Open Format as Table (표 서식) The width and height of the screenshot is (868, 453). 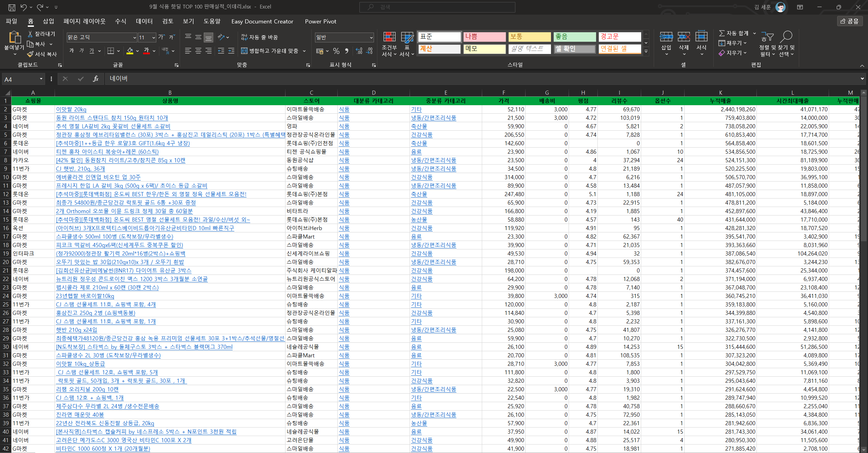click(407, 44)
